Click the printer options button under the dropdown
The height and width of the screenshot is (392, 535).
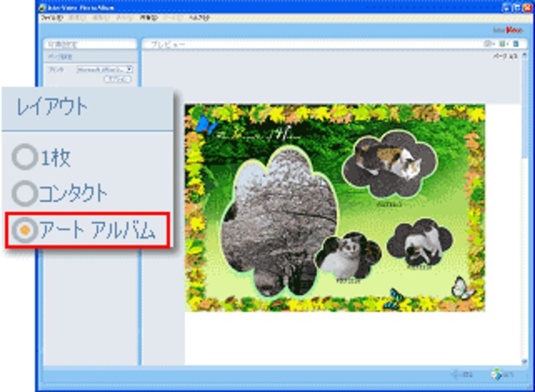[x=118, y=79]
